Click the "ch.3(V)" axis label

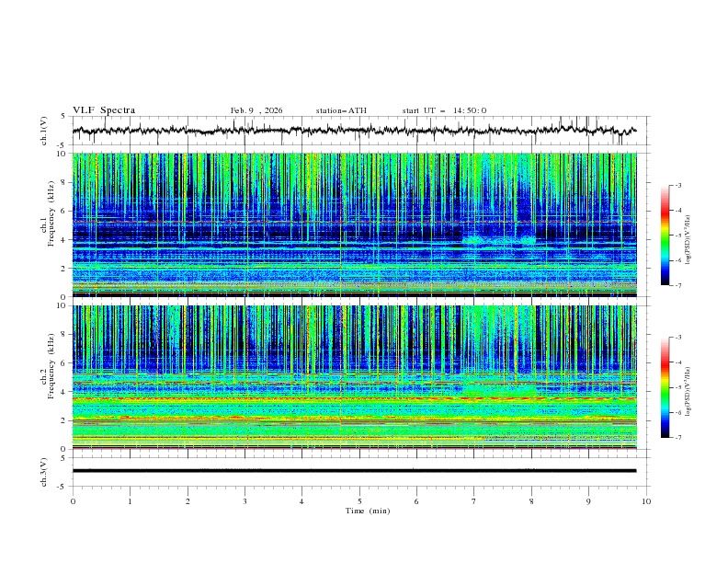[44, 472]
